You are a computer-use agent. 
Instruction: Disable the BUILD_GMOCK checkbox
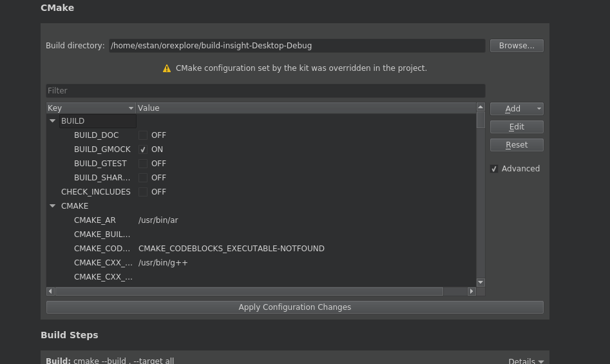coord(143,149)
